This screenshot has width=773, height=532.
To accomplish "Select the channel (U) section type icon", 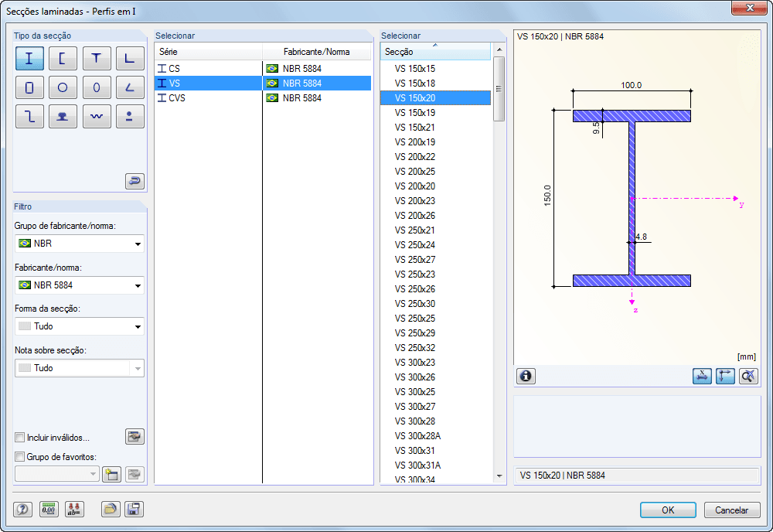I will click(63, 59).
